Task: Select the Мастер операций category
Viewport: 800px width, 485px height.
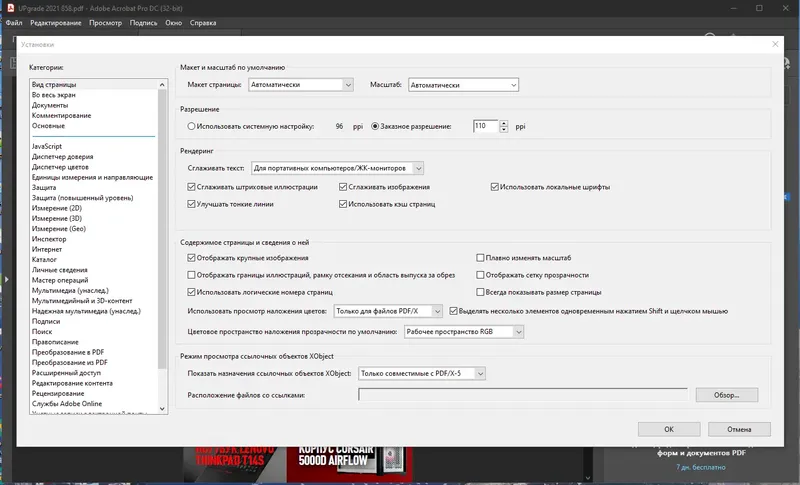Action: [x=60, y=280]
